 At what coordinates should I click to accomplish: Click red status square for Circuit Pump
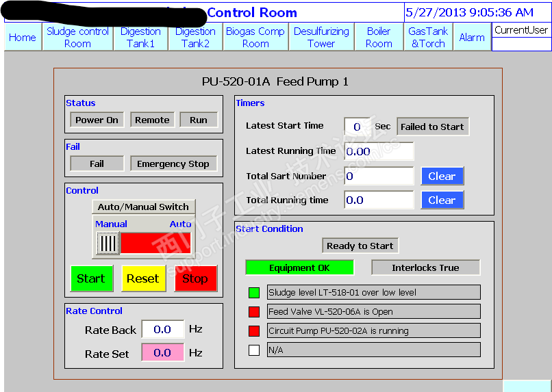pos(254,331)
